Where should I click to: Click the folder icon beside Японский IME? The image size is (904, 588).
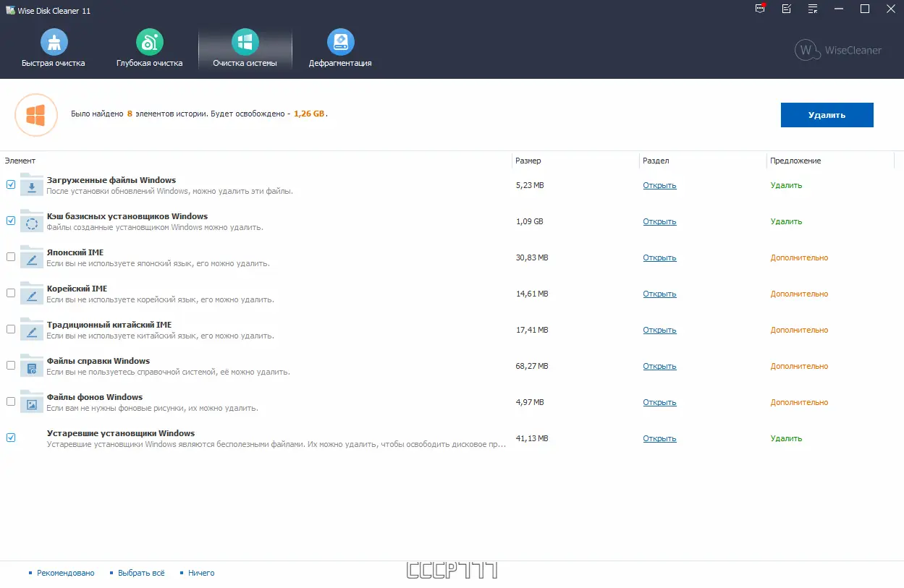coord(32,257)
